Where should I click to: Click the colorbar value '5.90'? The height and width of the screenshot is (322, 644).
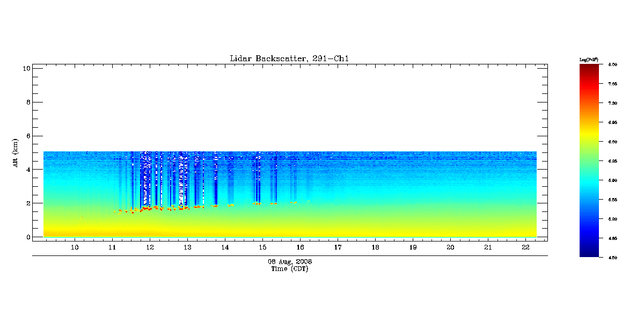point(613,180)
